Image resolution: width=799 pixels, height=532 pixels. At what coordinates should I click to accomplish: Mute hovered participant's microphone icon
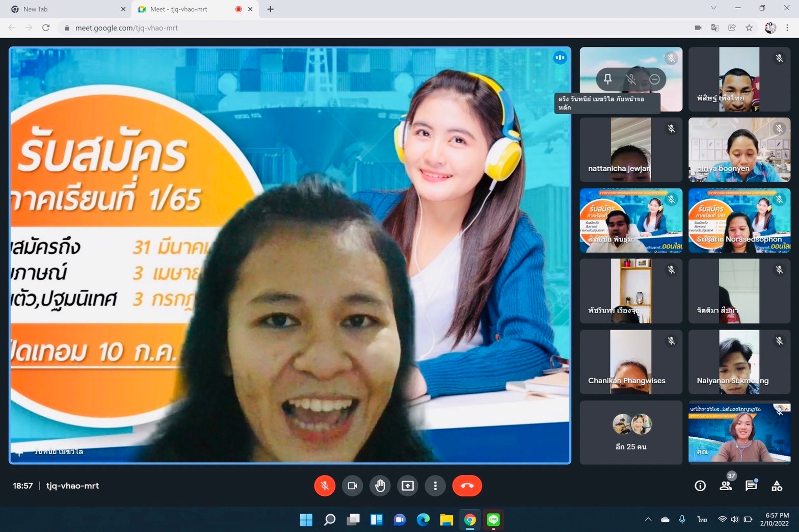click(x=631, y=79)
